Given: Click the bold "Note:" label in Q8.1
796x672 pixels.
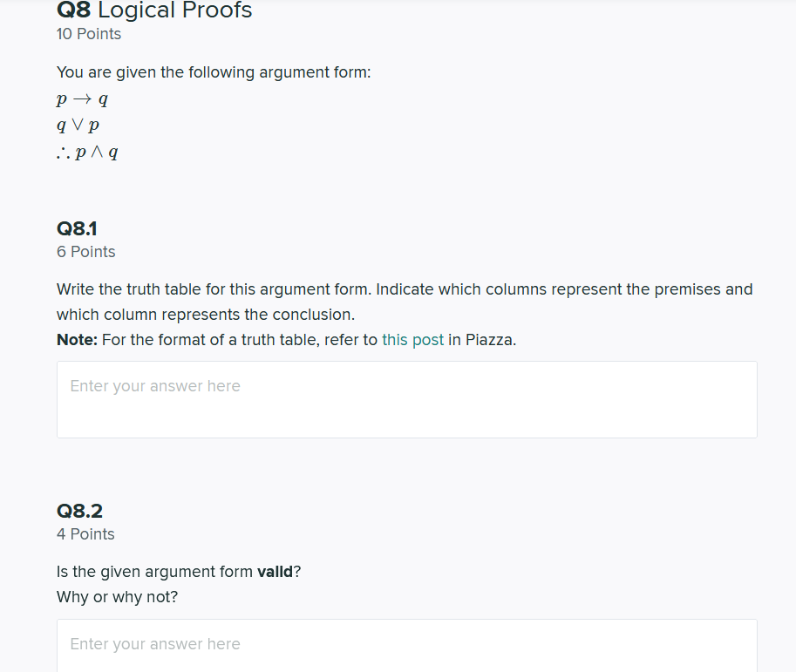Looking at the screenshot, I should [76, 340].
